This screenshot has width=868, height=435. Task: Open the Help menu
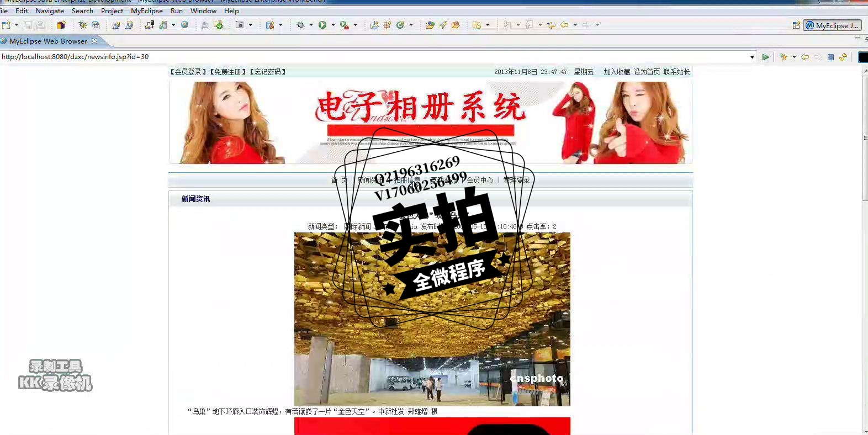click(x=231, y=10)
